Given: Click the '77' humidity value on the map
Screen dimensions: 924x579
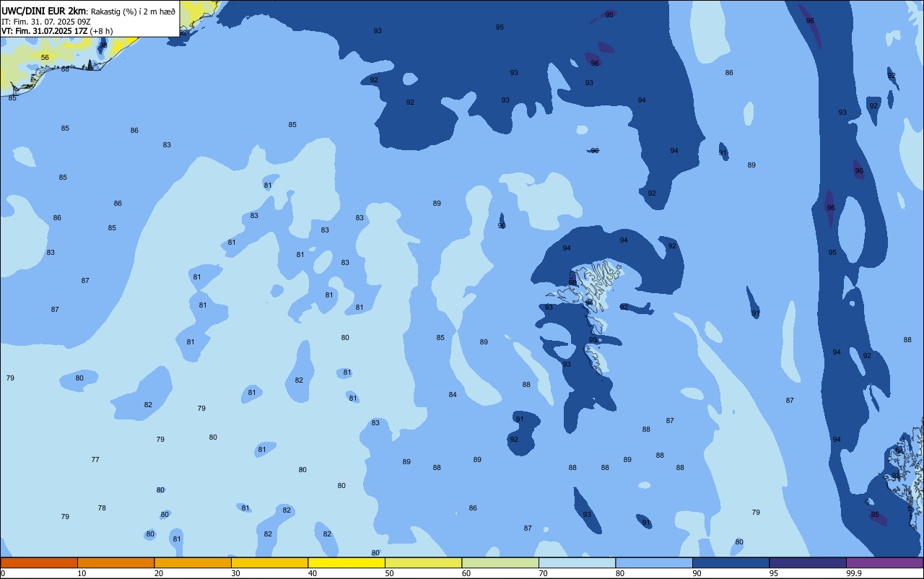Looking at the screenshot, I should point(95,460).
